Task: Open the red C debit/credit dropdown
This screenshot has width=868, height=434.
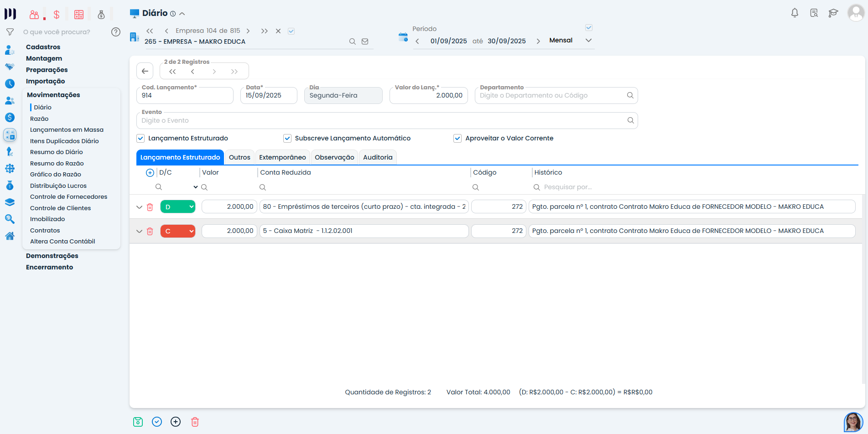Action: click(178, 231)
